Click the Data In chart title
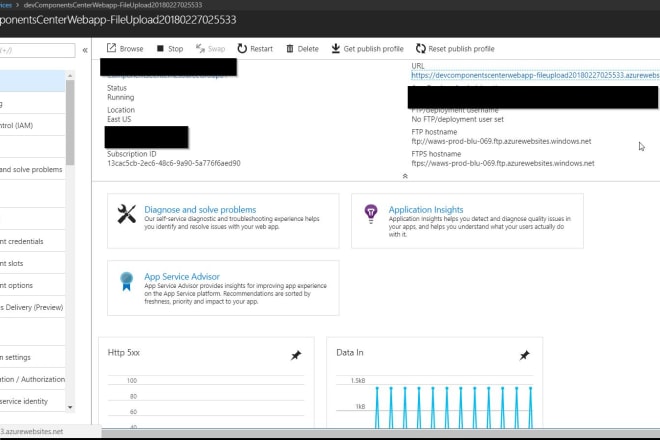Screen dimensions: 660x440 click(x=350, y=353)
